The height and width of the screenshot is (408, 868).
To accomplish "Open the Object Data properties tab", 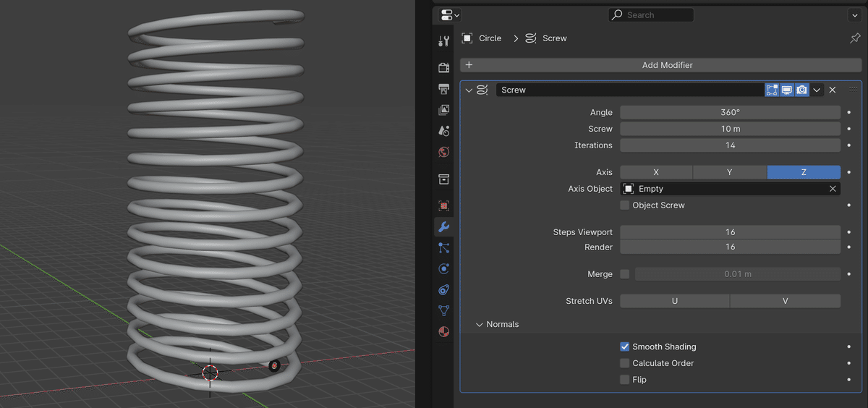I will coord(444,310).
